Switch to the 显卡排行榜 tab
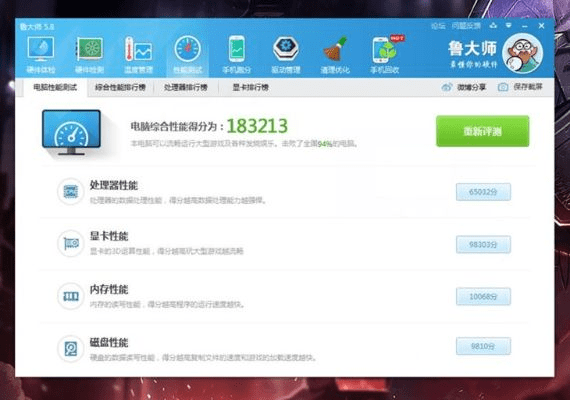The height and width of the screenshot is (400, 570). (x=250, y=88)
